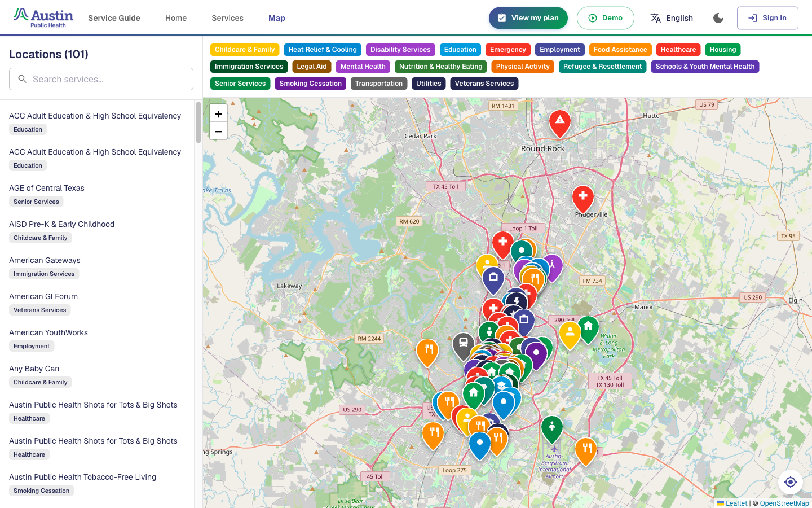Open View my plan
The height and width of the screenshot is (508, 812).
[x=528, y=18]
